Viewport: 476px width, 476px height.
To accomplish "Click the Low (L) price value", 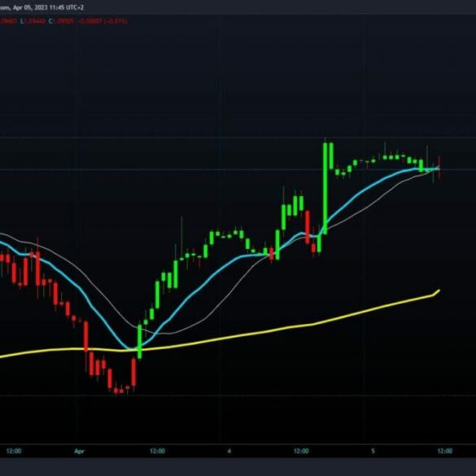I will [x=35, y=21].
